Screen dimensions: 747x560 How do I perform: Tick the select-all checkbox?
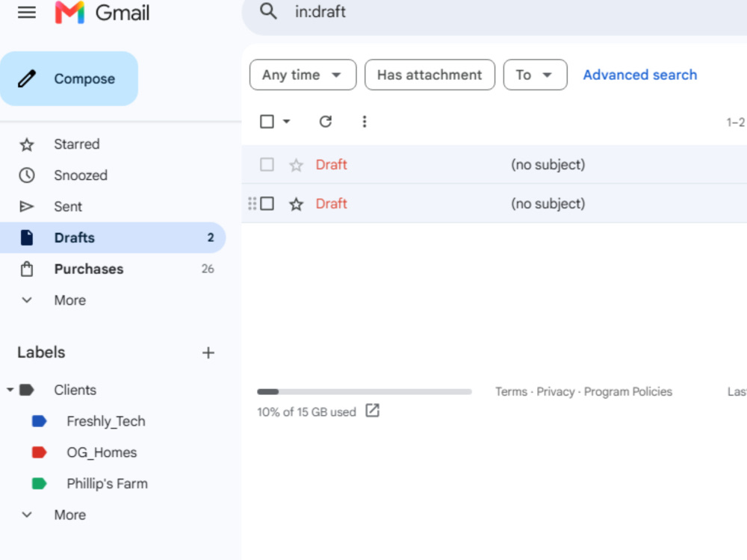[267, 122]
